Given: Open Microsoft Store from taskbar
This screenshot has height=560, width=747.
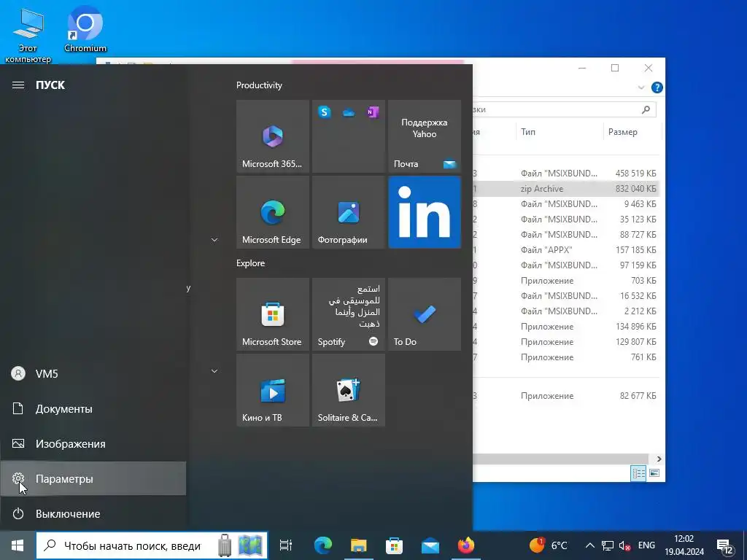Looking at the screenshot, I should pyautogui.click(x=394, y=545).
